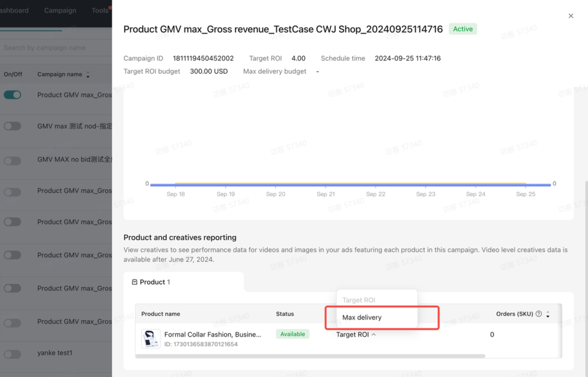This screenshot has height=377, width=588.
Task: Sort campaigns by Campaign name arrows
Action: [88, 75]
